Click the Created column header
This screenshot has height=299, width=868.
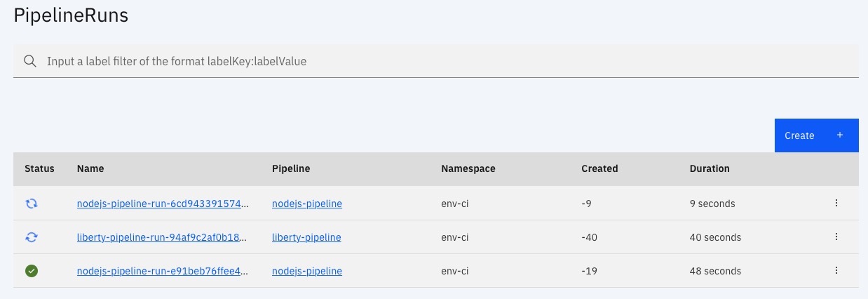(599, 168)
